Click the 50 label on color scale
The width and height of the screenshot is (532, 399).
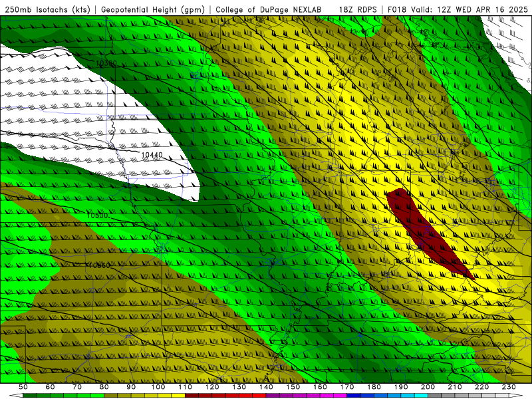point(23,387)
